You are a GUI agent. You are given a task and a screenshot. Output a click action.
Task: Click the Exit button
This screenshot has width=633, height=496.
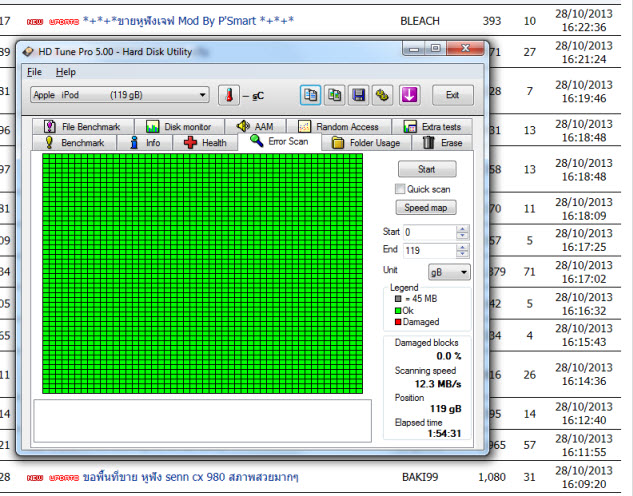tap(452, 95)
